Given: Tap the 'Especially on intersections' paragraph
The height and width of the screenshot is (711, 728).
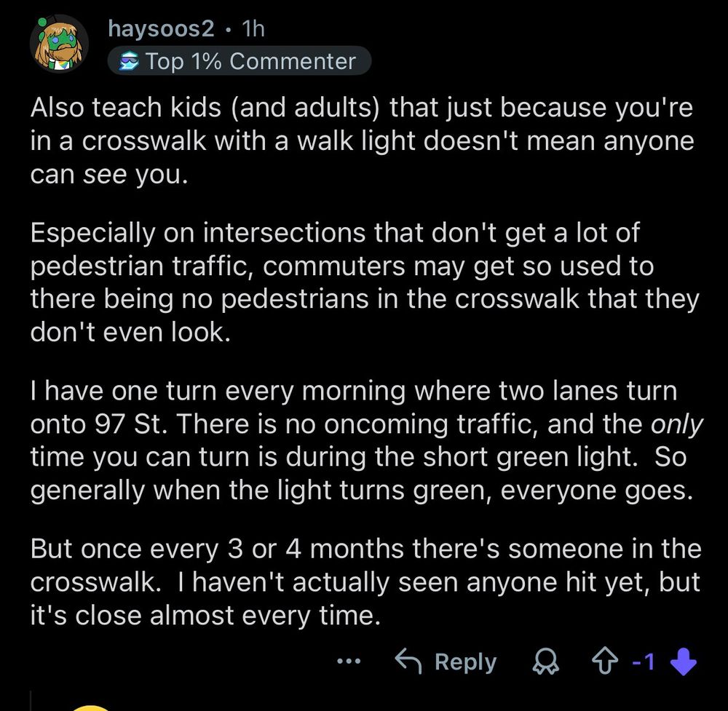Looking at the screenshot, I should (365, 282).
